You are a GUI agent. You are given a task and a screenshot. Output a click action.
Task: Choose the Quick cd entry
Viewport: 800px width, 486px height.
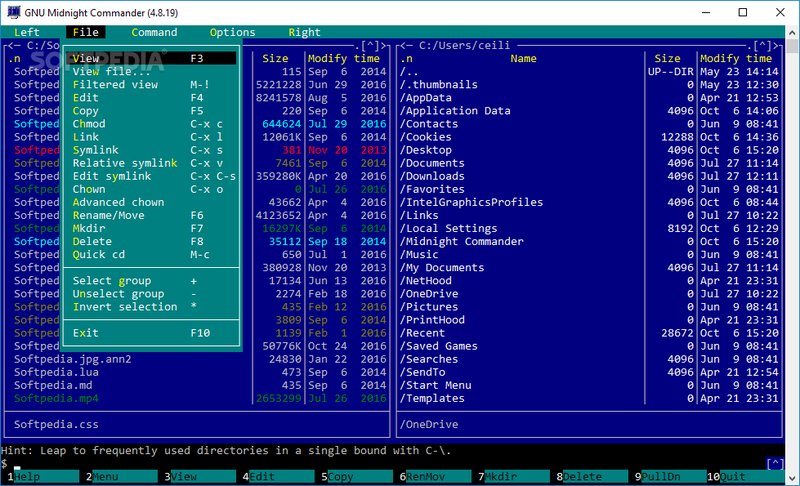coord(151,254)
